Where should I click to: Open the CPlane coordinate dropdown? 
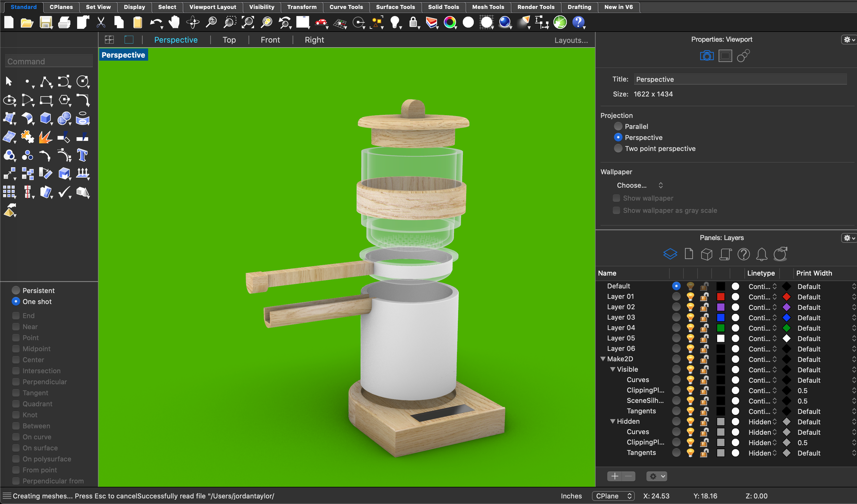point(613,496)
